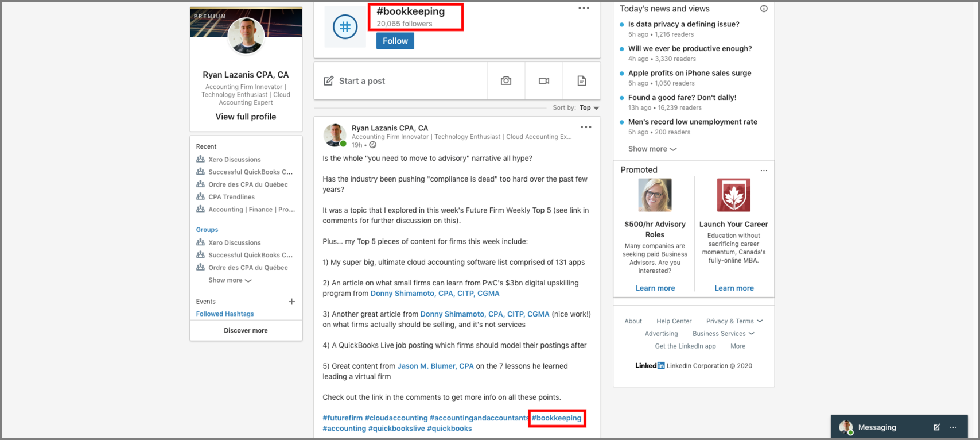980x440 pixels.
Task: Click the #quickbookslive hashtag
Action: (396, 429)
